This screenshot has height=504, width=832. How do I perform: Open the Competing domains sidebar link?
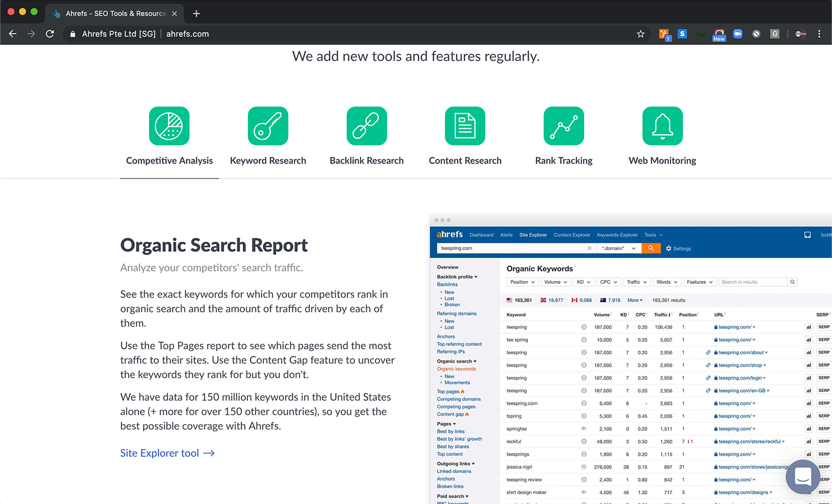459,399
